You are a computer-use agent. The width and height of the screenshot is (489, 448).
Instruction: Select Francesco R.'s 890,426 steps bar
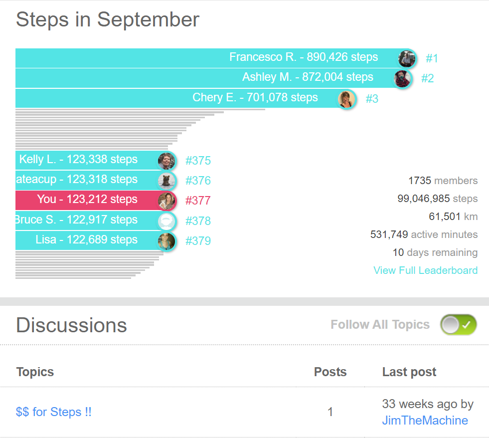199,58
